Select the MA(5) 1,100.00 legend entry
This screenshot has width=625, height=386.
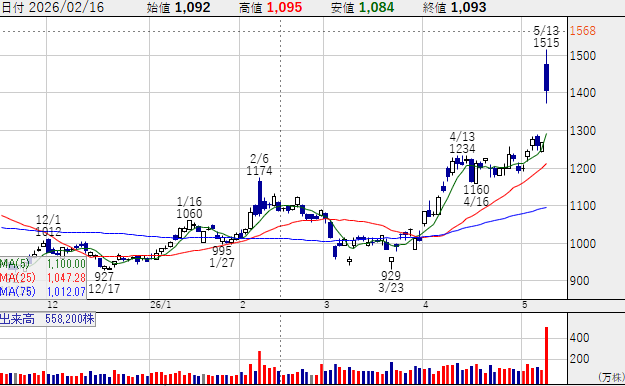coord(43,264)
